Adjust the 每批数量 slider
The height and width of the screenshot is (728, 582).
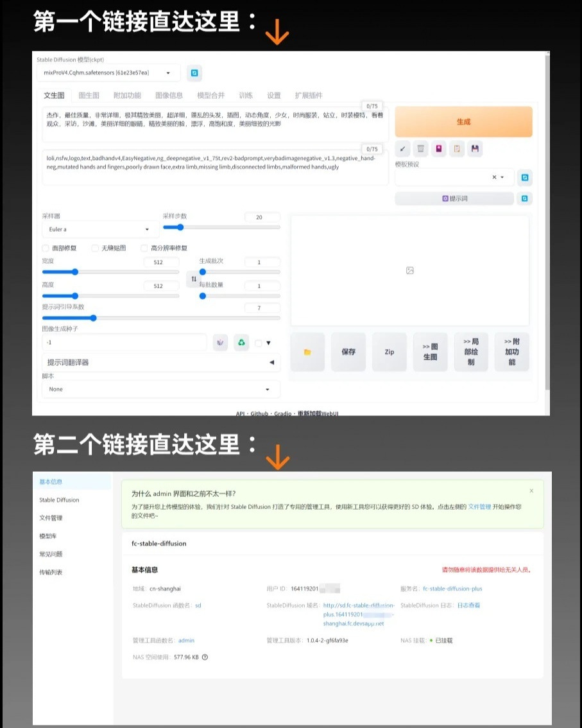point(239,296)
